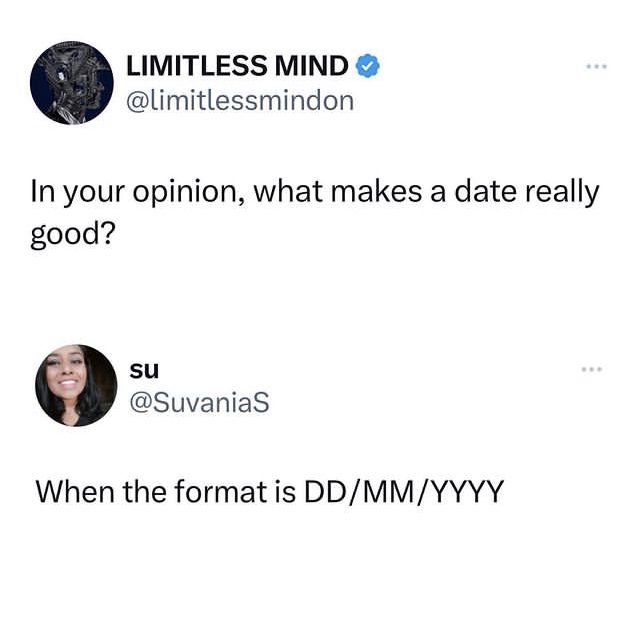This screenshot has height=617, width=640.
Task: Open more options on LIMITLESS MIND's tweet
Action: point(596,66)
